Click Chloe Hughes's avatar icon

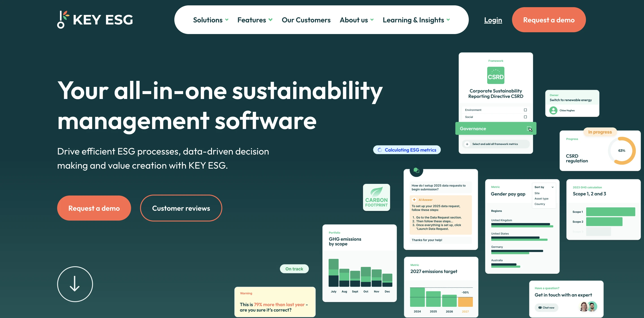pos(554,110)
